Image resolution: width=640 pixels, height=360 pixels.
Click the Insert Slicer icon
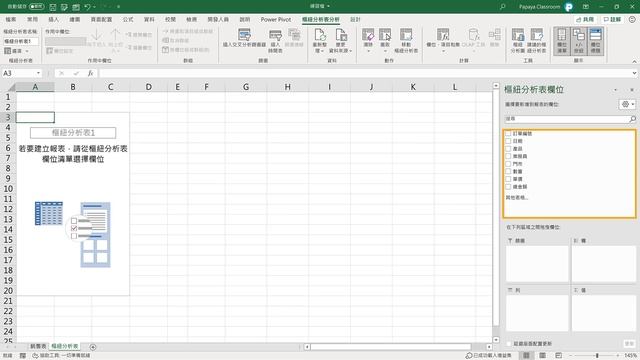[244, 35]
